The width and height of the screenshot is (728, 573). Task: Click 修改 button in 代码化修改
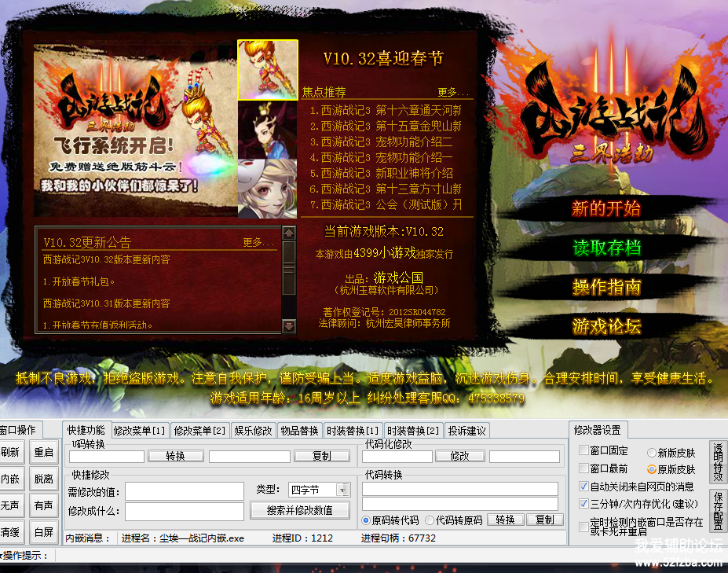pos(459,457)
